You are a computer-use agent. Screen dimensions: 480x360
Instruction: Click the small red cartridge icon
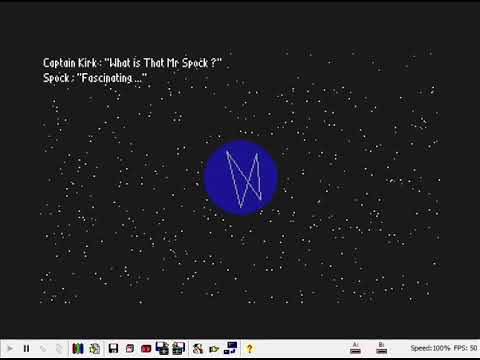click(130, 349)
